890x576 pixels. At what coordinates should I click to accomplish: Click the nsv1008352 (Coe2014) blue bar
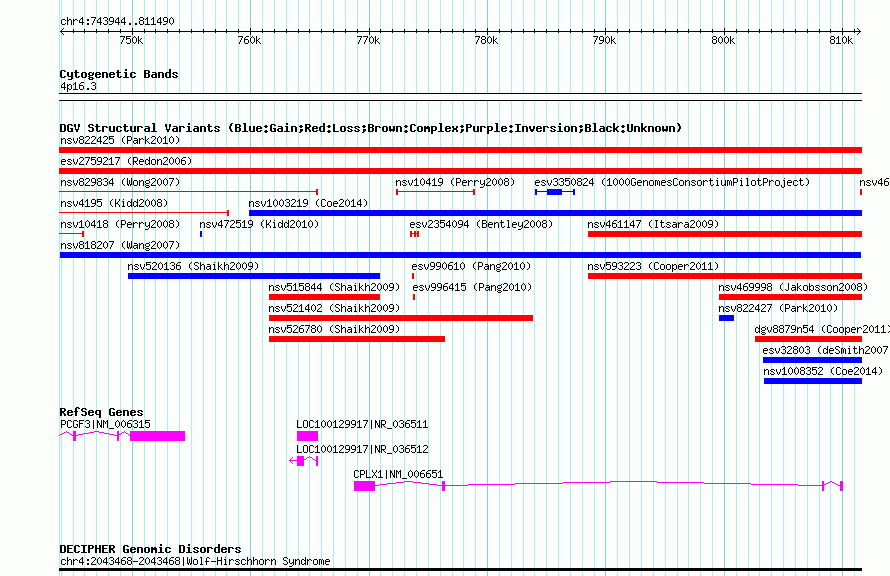click(x=813, y=381)
